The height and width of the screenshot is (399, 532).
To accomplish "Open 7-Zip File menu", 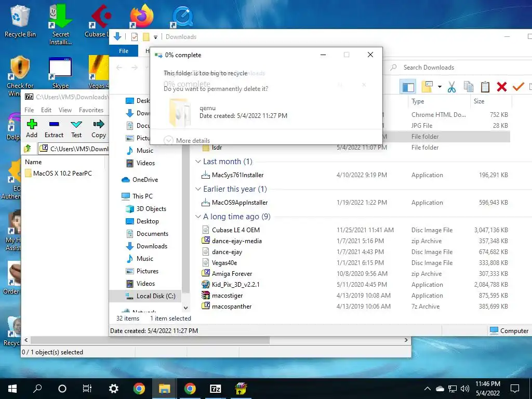I will (29, 110).
